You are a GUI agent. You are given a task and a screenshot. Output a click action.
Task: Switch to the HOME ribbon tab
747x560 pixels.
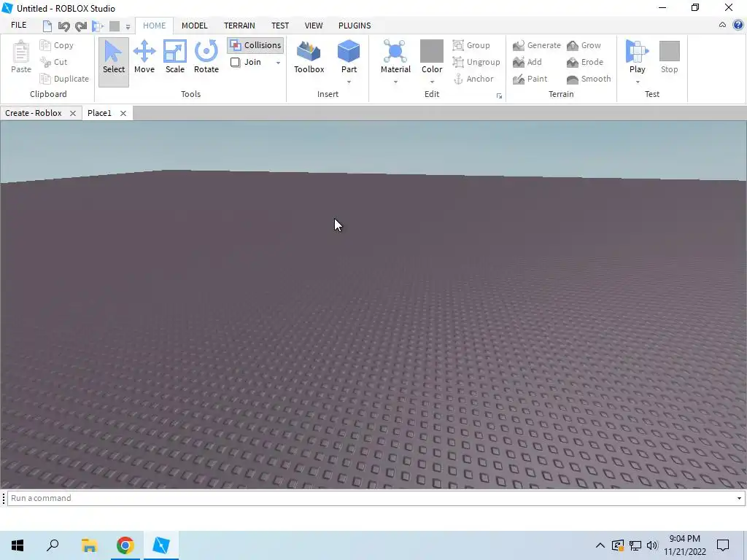click(x=155, y=26)
